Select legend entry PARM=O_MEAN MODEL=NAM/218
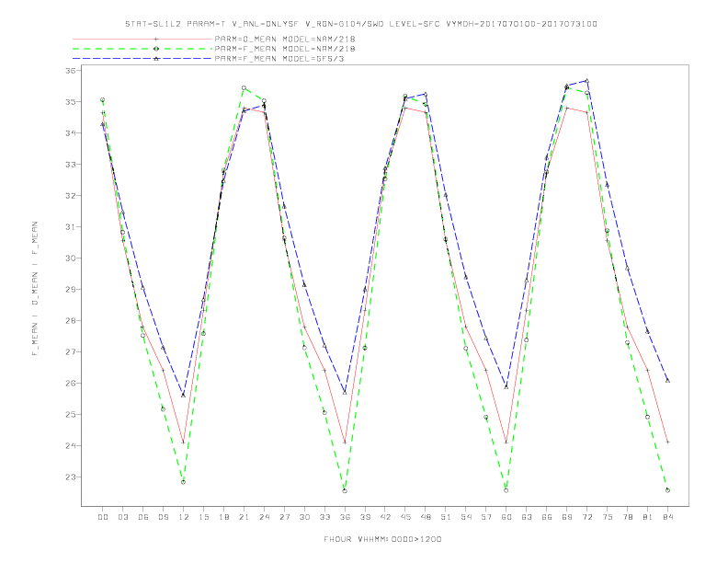Screen dimensions: 728x563 coord(285,39)
